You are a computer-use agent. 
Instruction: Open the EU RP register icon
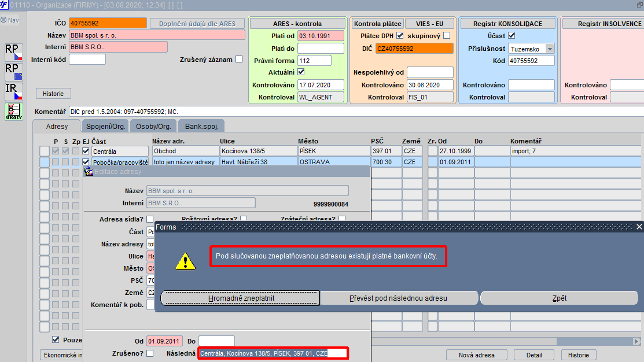pyautogui.click(x=13, y=72)
